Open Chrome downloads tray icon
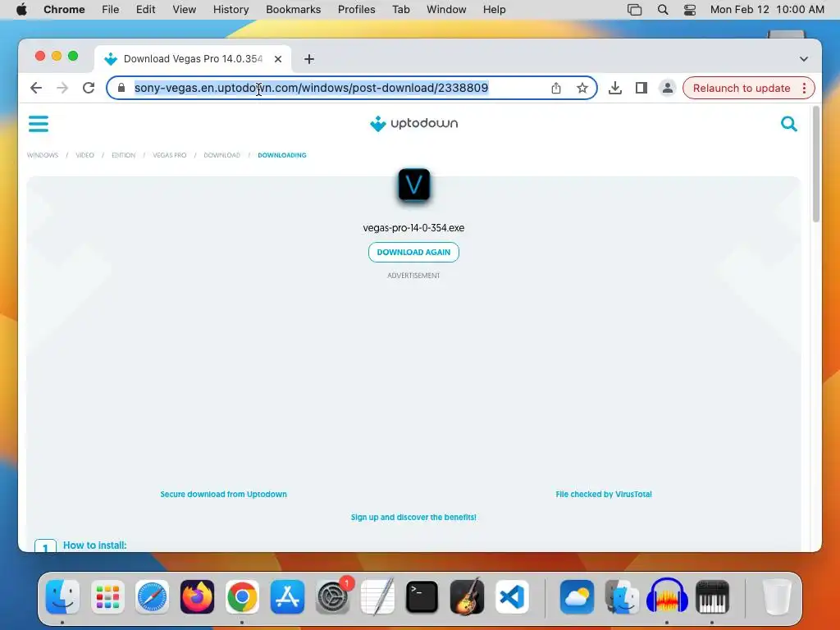This screenshot has width=840, height=630. pyautogui.click(x=615, y=88)
